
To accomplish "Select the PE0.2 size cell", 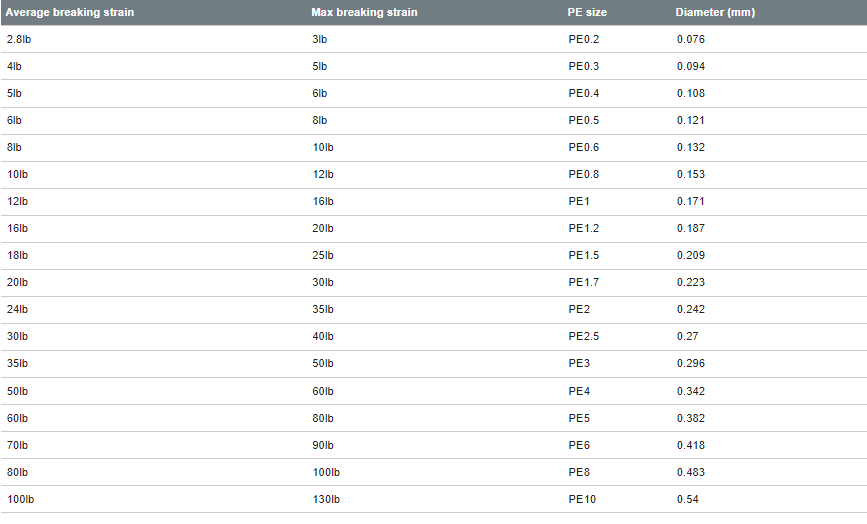I will (583, 39).
